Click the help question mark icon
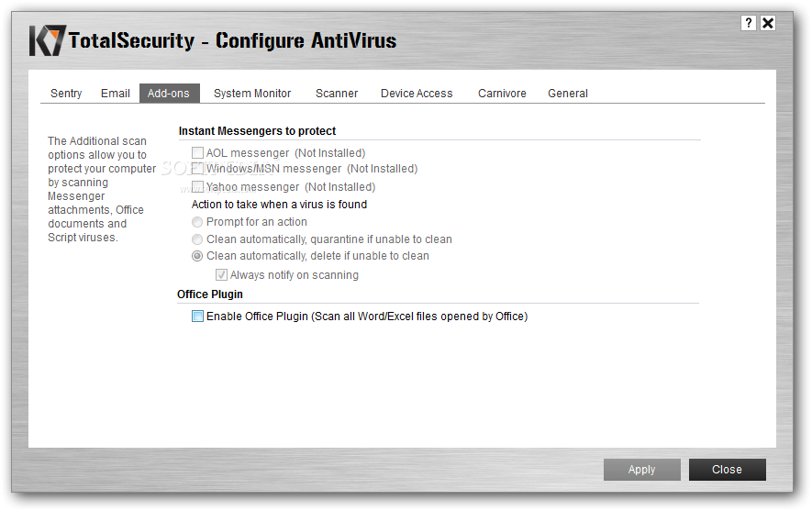812x511 pixels. (x=749, y=23)
